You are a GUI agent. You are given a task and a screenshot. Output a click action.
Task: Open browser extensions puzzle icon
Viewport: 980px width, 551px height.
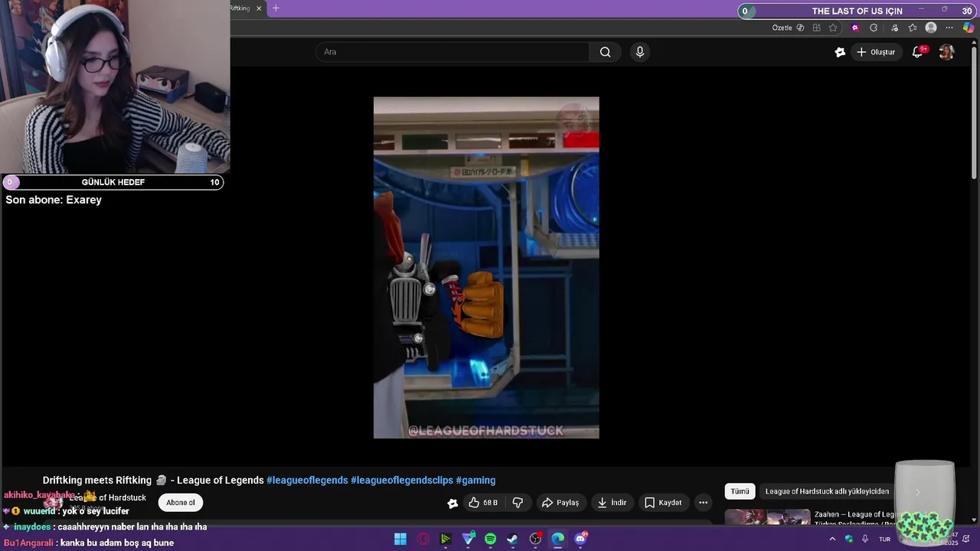click(874, 28)
